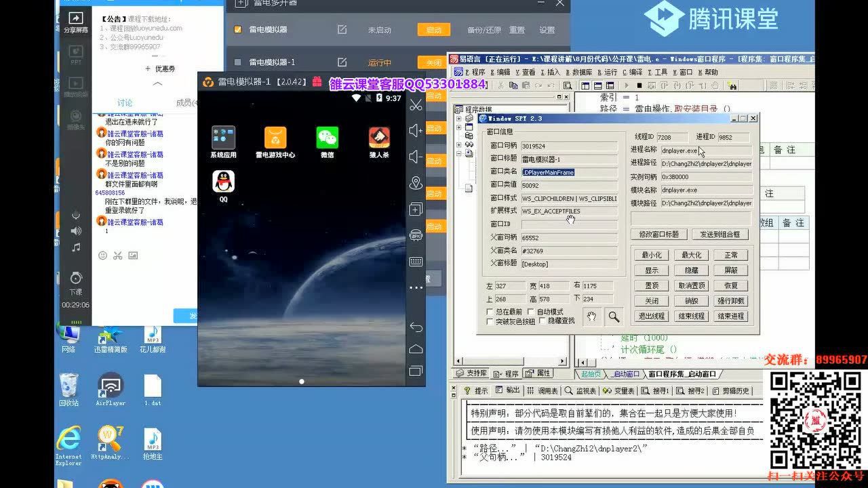Image resolution: width=868 pixels, height=488 pixels.
Task: Click the APK install icon in emulator sidebar
Action: [x=416, y=235]
